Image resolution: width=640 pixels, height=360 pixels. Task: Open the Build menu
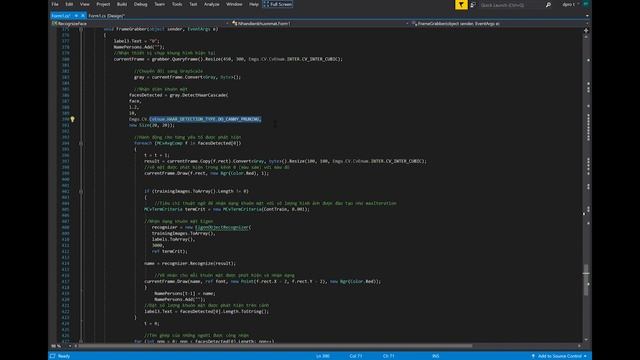point(122,4)
